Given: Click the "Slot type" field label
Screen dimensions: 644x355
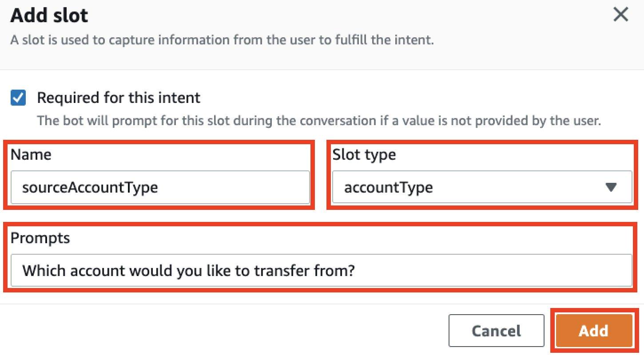Looking at the screenshot, I should [x=364, y=154].
